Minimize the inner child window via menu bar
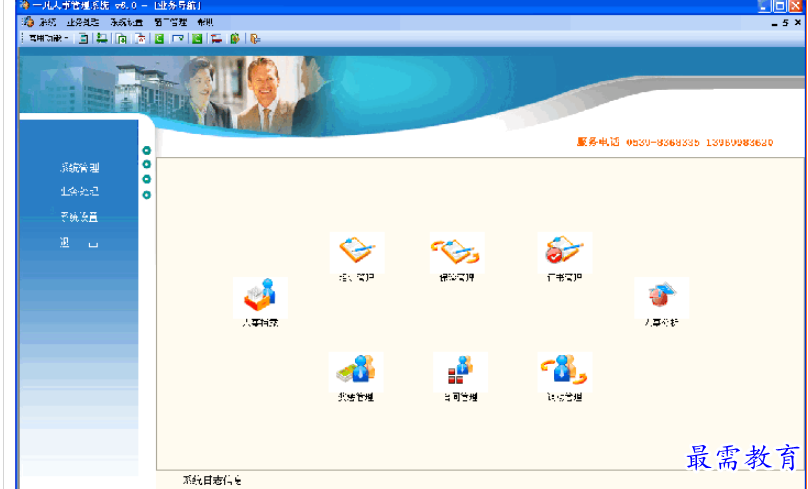 click(x=775, y=23)
